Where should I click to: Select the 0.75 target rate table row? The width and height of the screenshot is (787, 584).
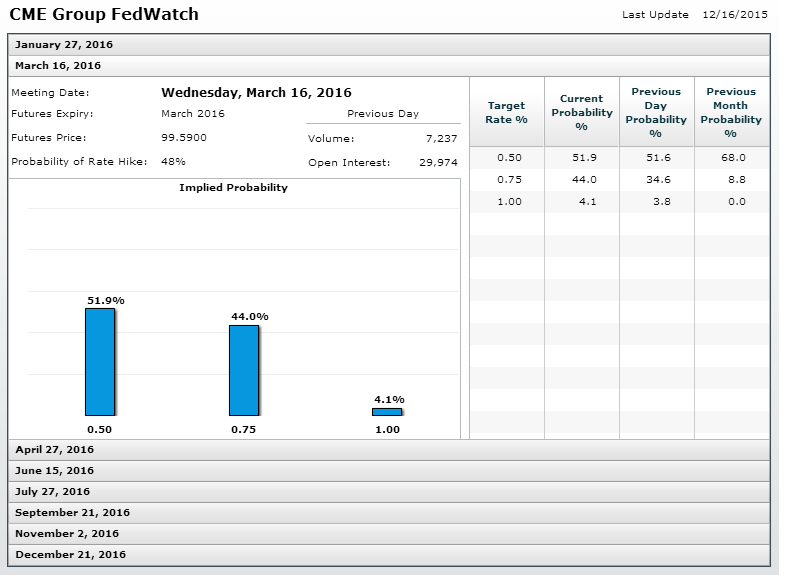tap(619, 180)
